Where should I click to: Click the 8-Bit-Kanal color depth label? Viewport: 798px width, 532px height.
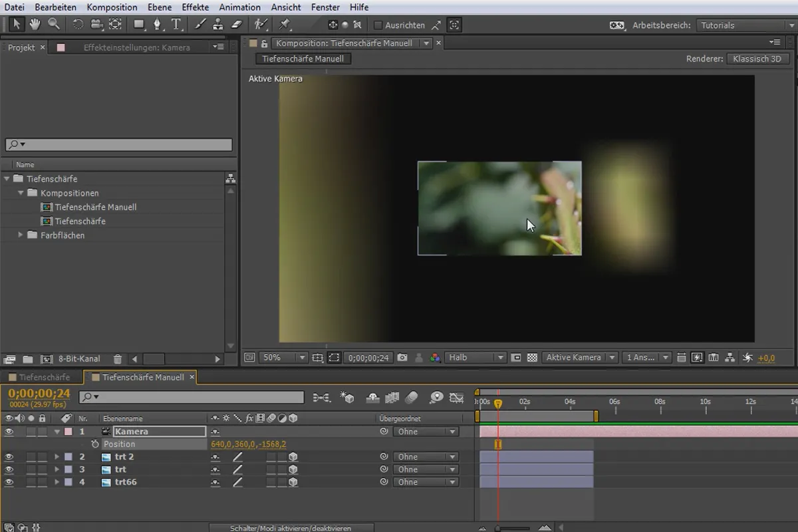coord(80,359)
